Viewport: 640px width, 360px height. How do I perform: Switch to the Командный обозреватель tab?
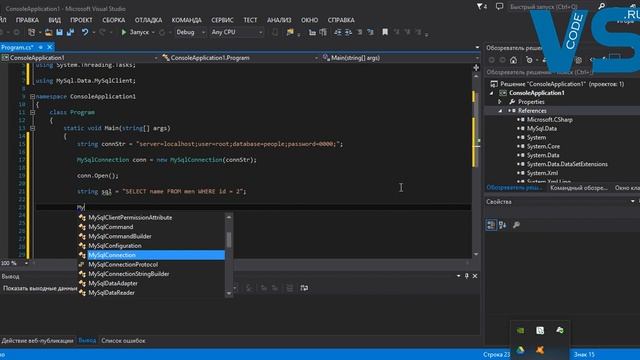pyautogui.click(x=578, y=188)
